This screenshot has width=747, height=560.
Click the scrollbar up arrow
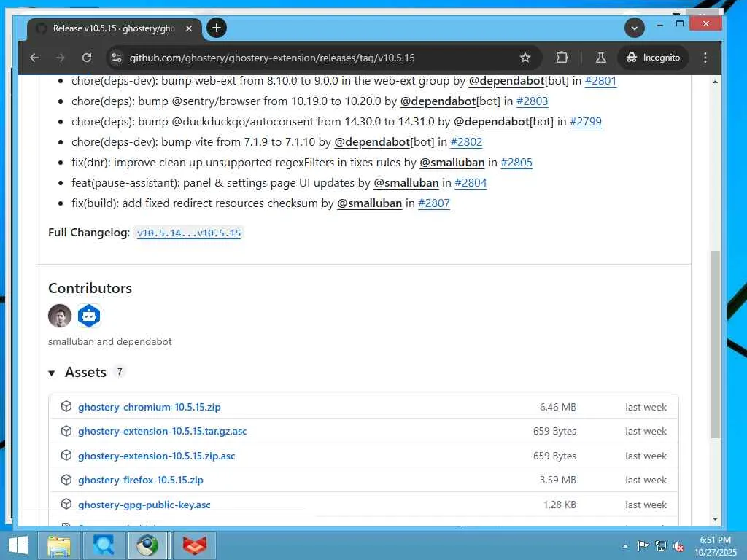point(715,82)
